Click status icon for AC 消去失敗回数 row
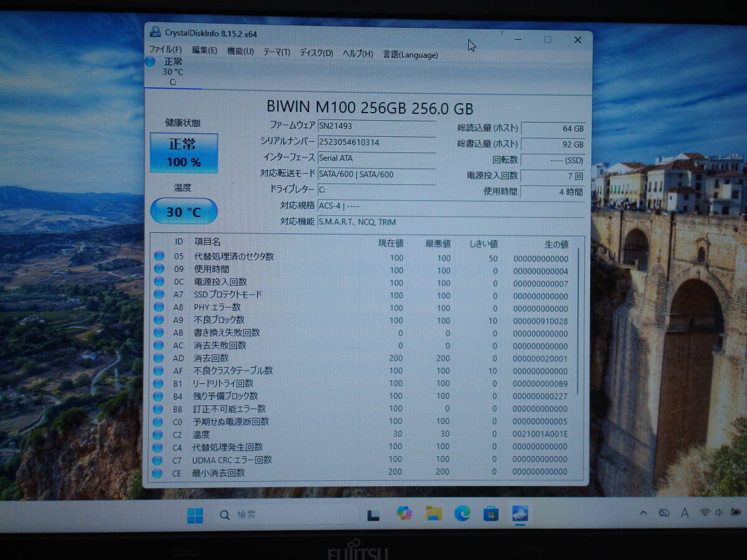Image resolution: width=747 pixels, height=560 pixels. (159, 345)
